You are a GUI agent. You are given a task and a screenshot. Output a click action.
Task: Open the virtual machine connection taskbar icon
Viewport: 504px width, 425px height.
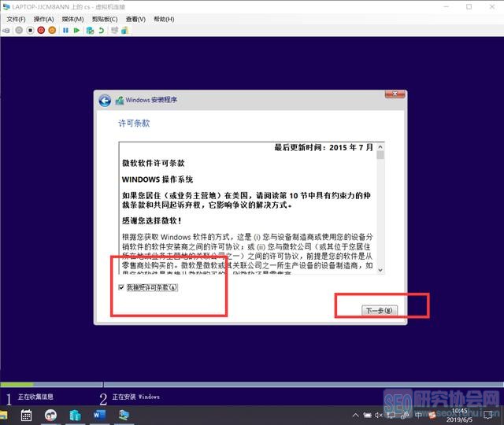[x=124, y=415]
